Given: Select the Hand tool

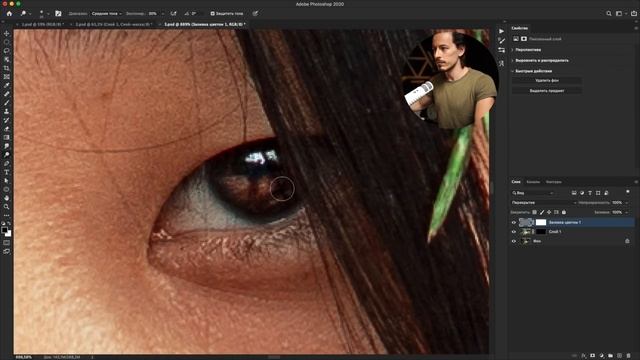Looking at the screenshot, I should click(7, 198).
